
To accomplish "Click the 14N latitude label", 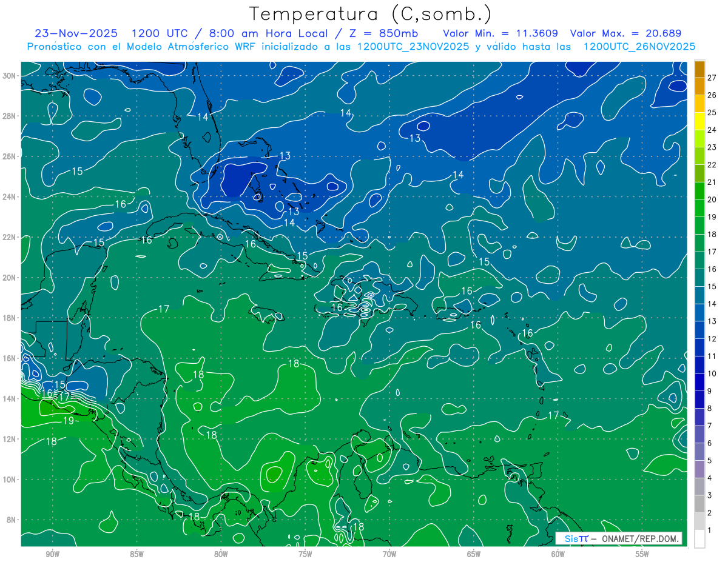I will pyautogui.click(x=10, y=398).
